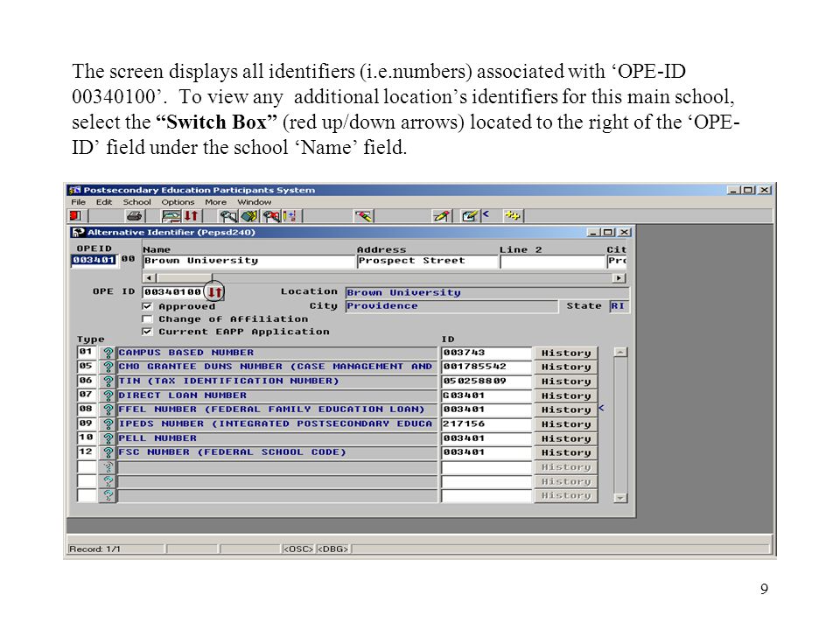Image resolution: width=840 pixels, height=630 pixels.
Task: Click the red exit door toolbar icon
Action: [75, 215]
